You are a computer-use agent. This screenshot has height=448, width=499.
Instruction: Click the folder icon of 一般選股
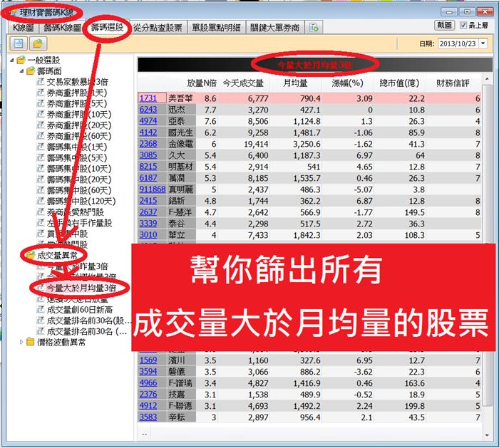tap(21, 60)
